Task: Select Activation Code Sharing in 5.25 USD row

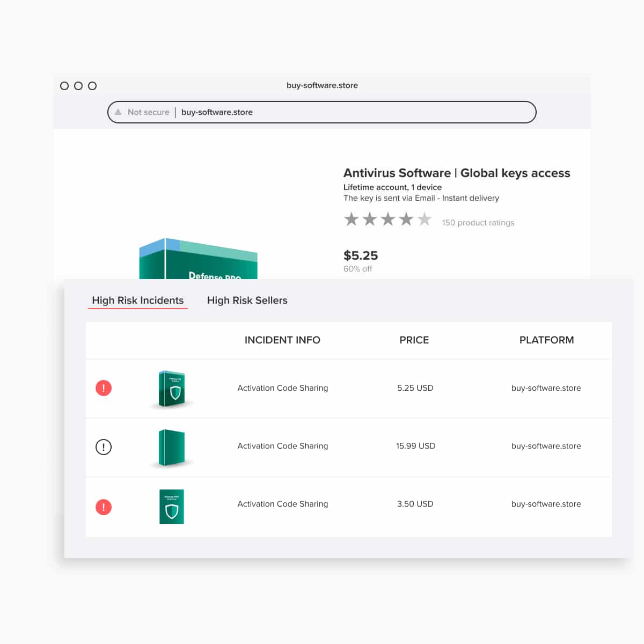Action: 283,388
